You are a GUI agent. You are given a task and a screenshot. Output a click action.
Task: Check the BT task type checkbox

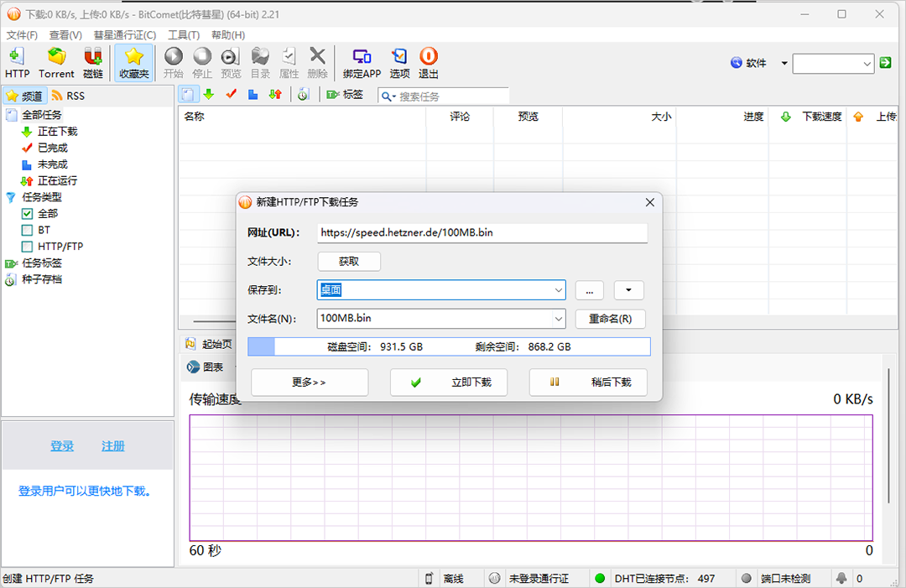27,230
